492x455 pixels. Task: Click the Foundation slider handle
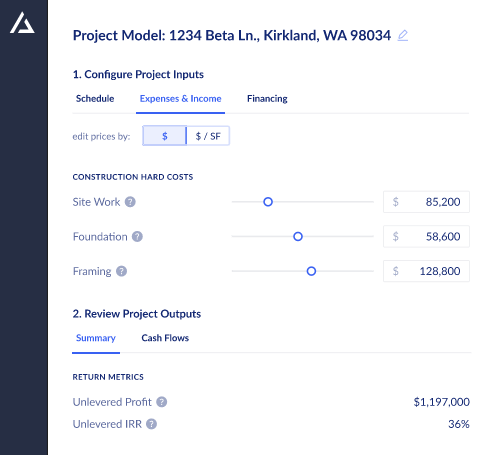(x=298, y=237)
